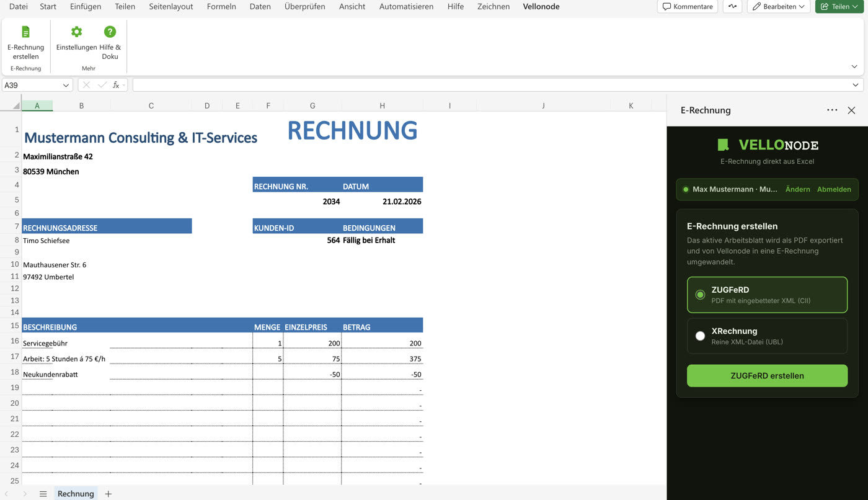Add a new sheet with plus icon
The image size is (868, 500).
[108, 494]
